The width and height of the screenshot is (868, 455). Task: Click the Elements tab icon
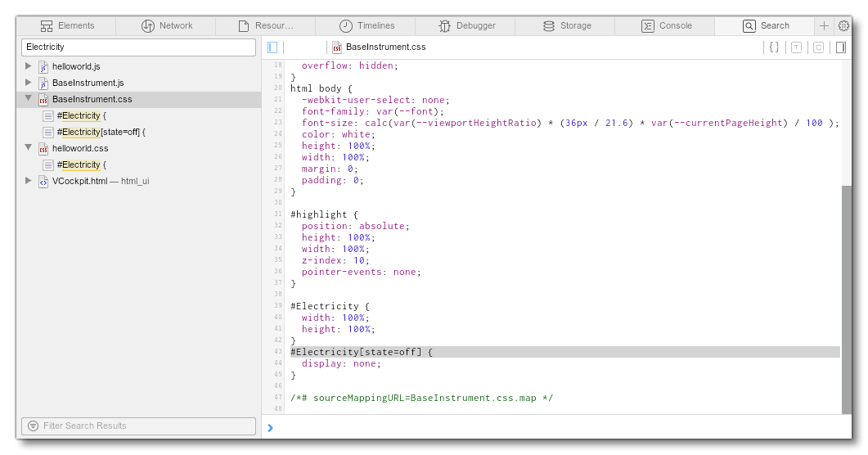(x=47, y=26)
